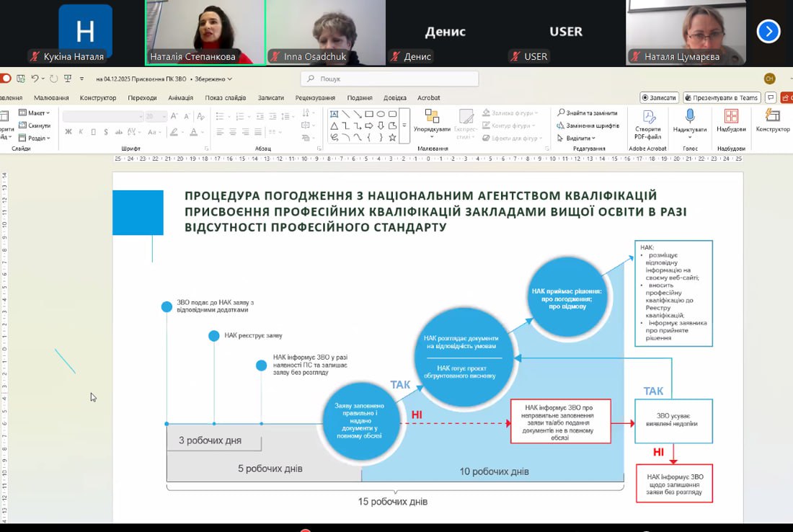Expand the shapes gallery More arrow
This screenshot has width=793, height=532.
[404, 126]
